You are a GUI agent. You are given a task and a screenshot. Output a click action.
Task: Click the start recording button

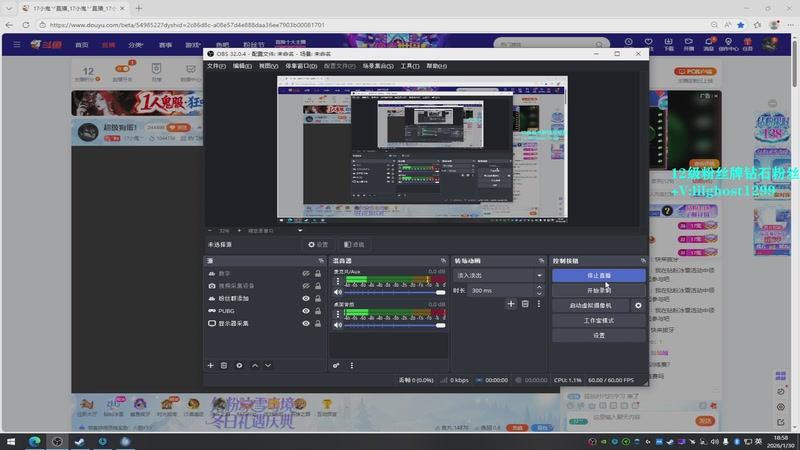[598, 290]
